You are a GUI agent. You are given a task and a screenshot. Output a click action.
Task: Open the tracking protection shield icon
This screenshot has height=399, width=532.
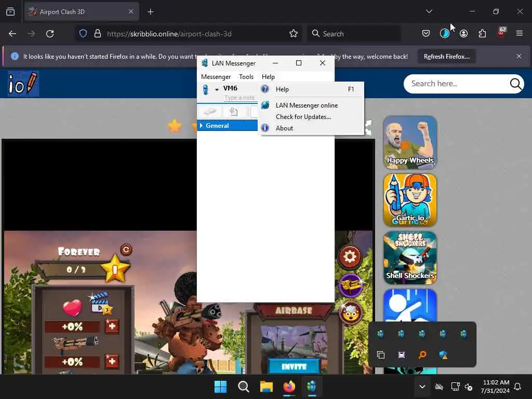click(x=83, y=34)
